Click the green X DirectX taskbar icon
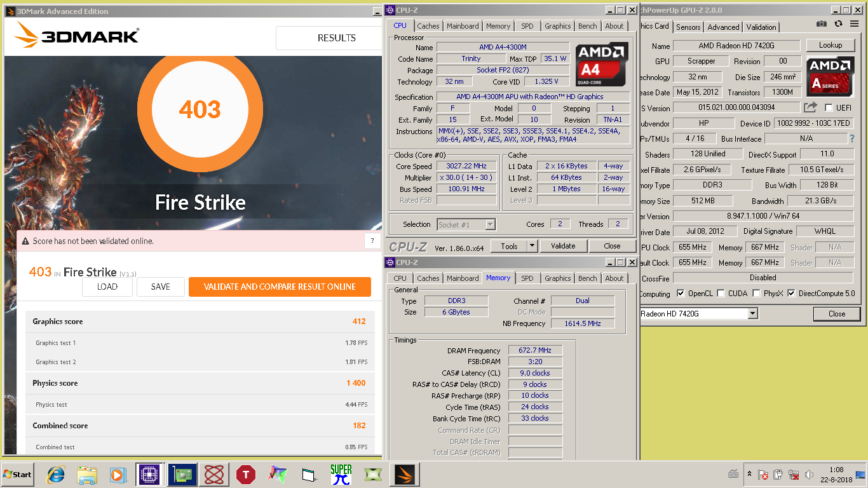The height and width of the screenshot is (488, 868). [373, 474]
